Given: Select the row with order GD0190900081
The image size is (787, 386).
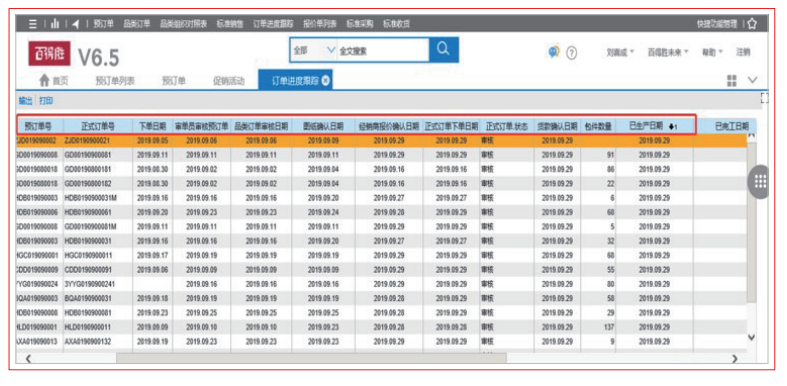Looking at the screenshot, I should point(380,155).
